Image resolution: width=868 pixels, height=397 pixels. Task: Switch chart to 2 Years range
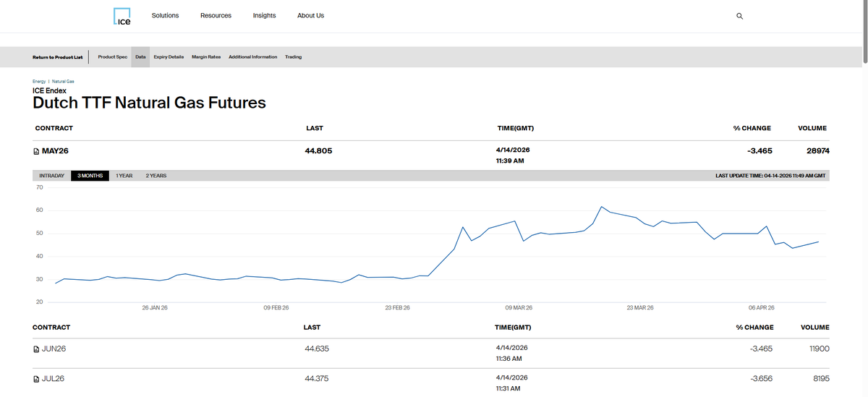click(x=156, y=176)
